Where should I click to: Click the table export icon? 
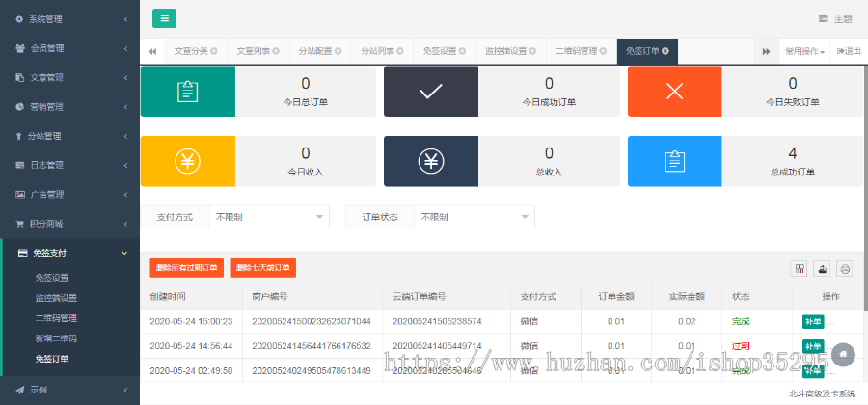click(x=822, y=268)
